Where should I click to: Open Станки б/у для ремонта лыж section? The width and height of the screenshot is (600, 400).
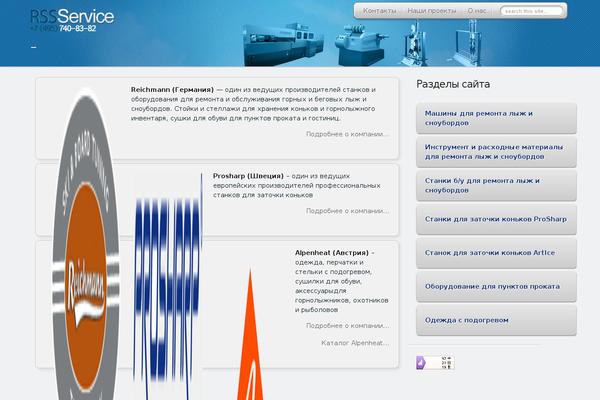[496, 185]
